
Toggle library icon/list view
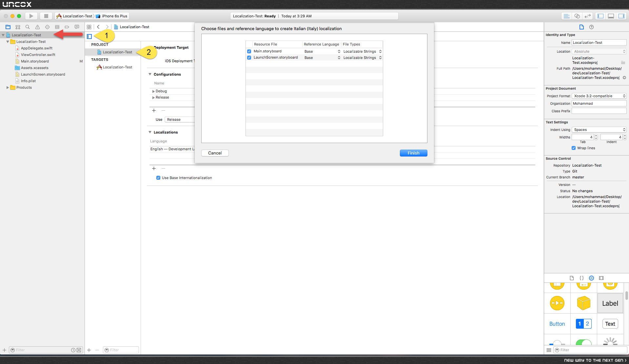[x=549, y=350]
